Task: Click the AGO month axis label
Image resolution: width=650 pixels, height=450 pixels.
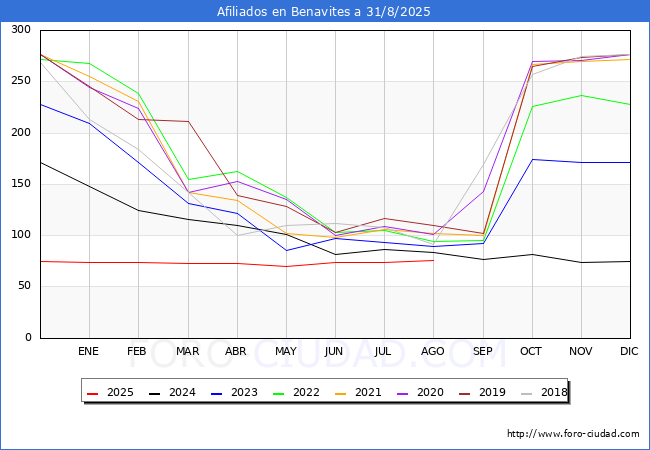Action: pyautogui.click(x=433, y=351)
